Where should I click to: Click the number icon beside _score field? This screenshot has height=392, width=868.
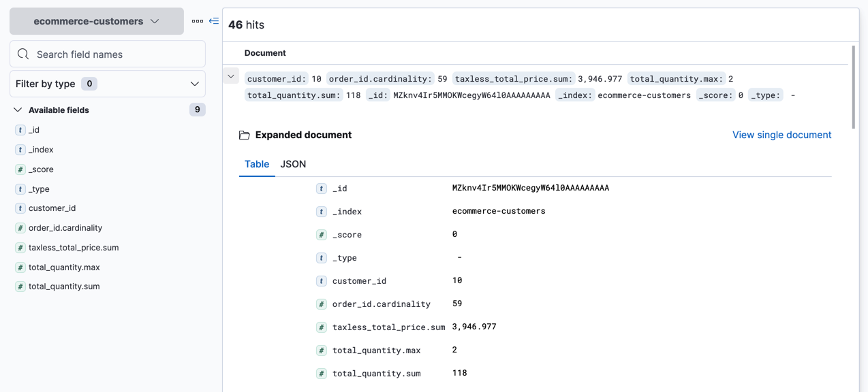coord(20,169)
